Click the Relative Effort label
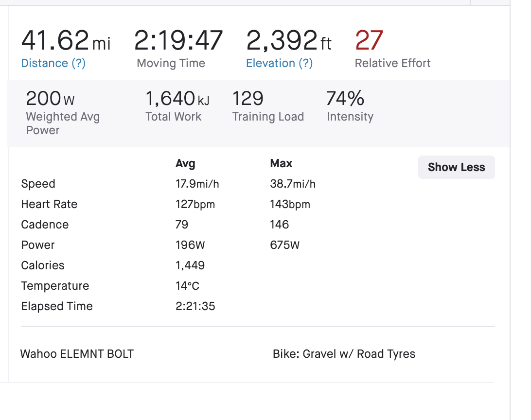531x420 pixels. click(392, 63)
